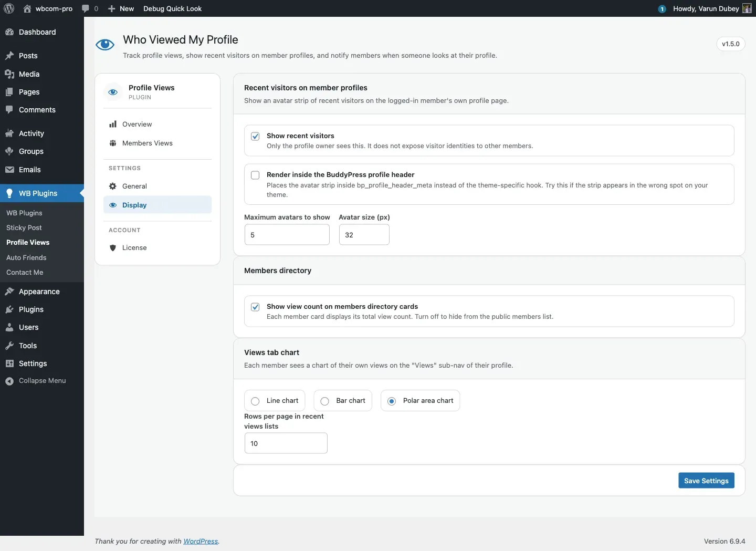This screenshot has height=551, width=756.
Task: Click the General gear icon
Action: 113,186
